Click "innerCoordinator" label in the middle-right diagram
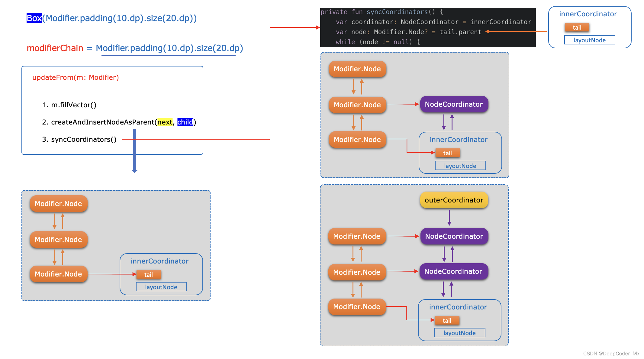644x359 pixels. (459, 140)
